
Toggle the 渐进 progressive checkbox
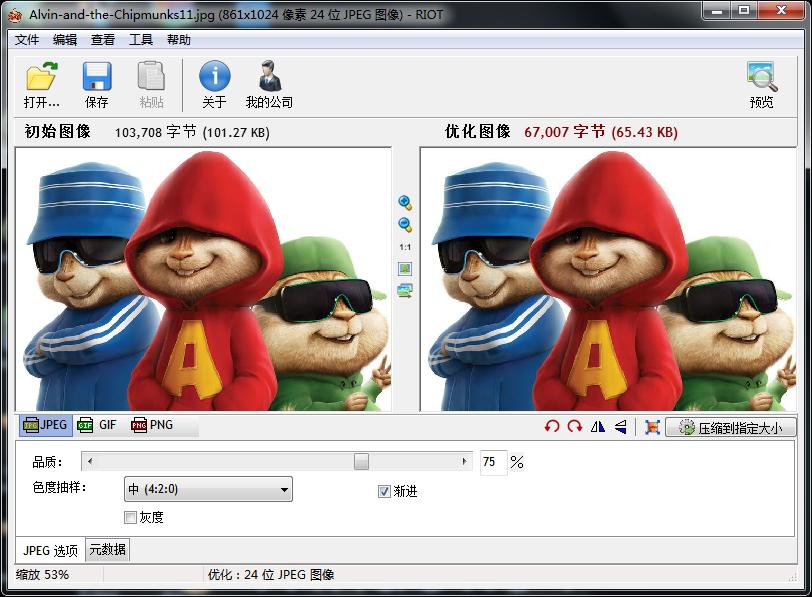tap(384, 491)
